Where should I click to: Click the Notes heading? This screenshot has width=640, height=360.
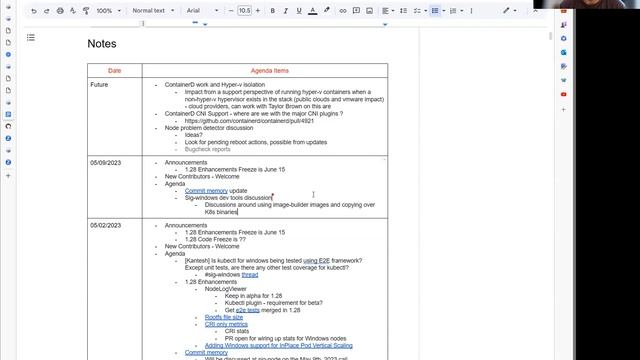[102, 44]
